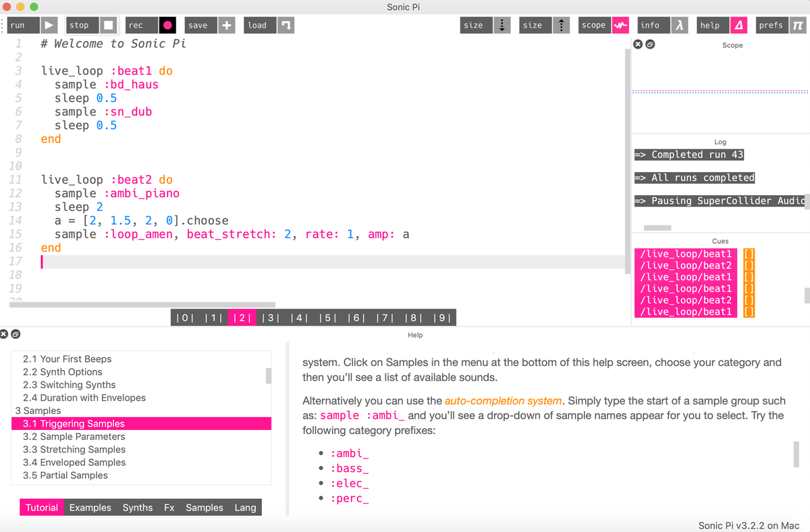Switch to buffer 6 tab
Image resolution: width=810 pixels, height=532 pixels.
[x=356, y=317]
